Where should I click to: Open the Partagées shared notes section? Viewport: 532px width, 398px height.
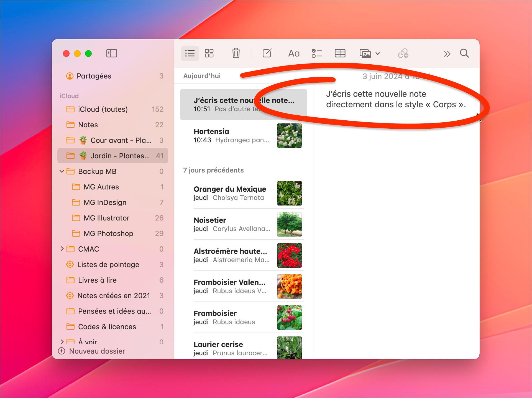(94, 76)
